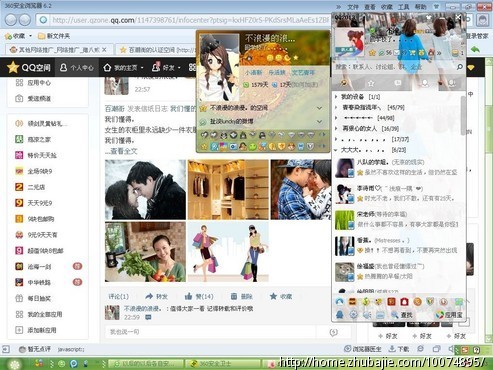493x370 pixels.
Task: Open 中华铁路 game in sidebar
Action: 34,282
